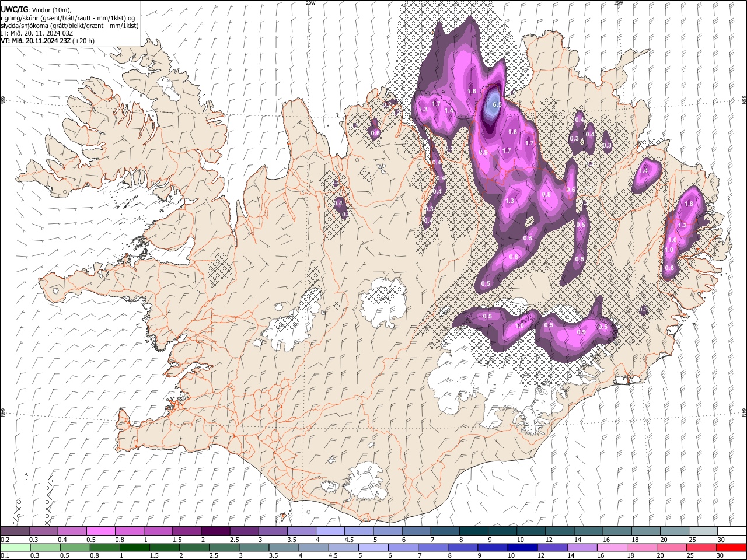Click the 6.5 peak snowfall value
The image size is (747, 560).
[497, 104]
